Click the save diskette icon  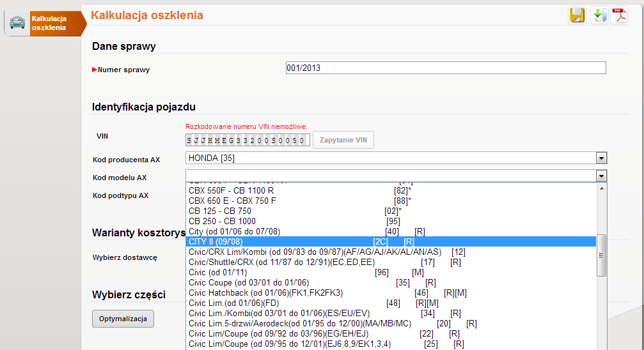[577, 15]
